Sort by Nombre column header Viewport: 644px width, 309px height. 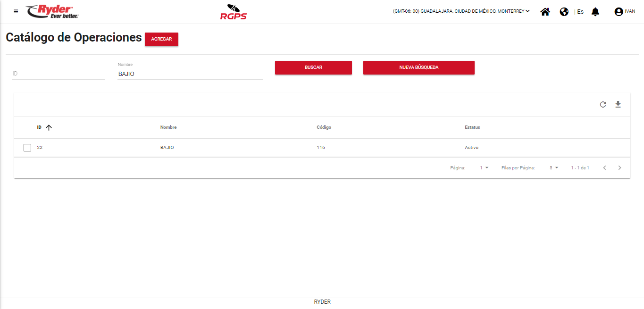tap(168, 127)
